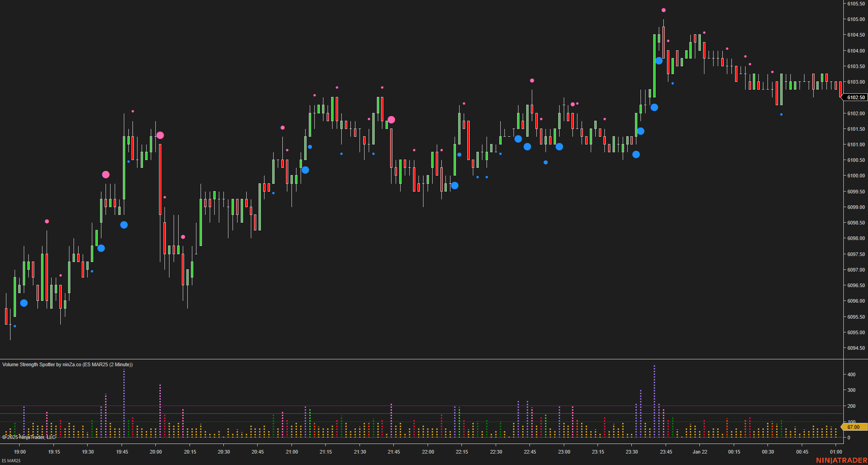This screenshot has height=465, width=868.
Task: Click the pink dot above the session high candle
Action: pyautogui.click(x=663, y=9)
